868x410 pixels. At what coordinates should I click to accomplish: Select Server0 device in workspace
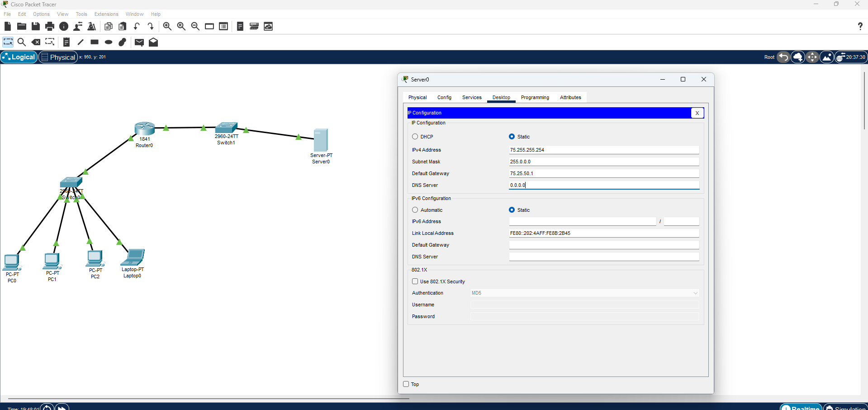coord(321,140)
